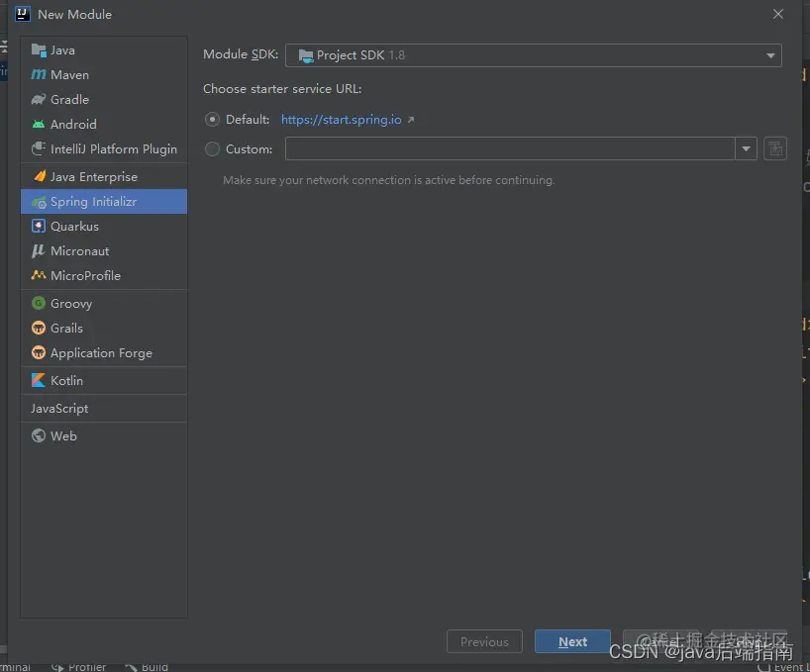Select the Custom starter URL radio button
The height and width of the screenshot is (672, 810).
tap(212, 149)
